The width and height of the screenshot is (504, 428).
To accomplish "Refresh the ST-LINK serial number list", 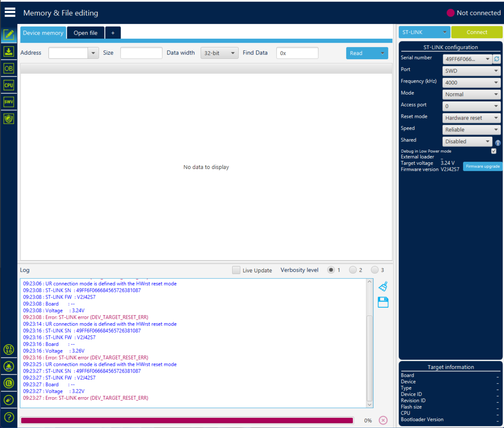I will [x=497, y=59].
